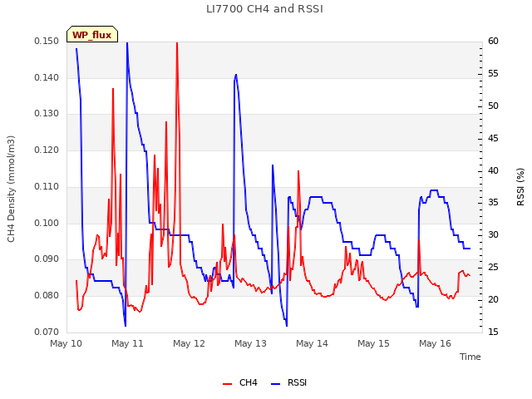Select the May 12 date tick label

point(189,343)
